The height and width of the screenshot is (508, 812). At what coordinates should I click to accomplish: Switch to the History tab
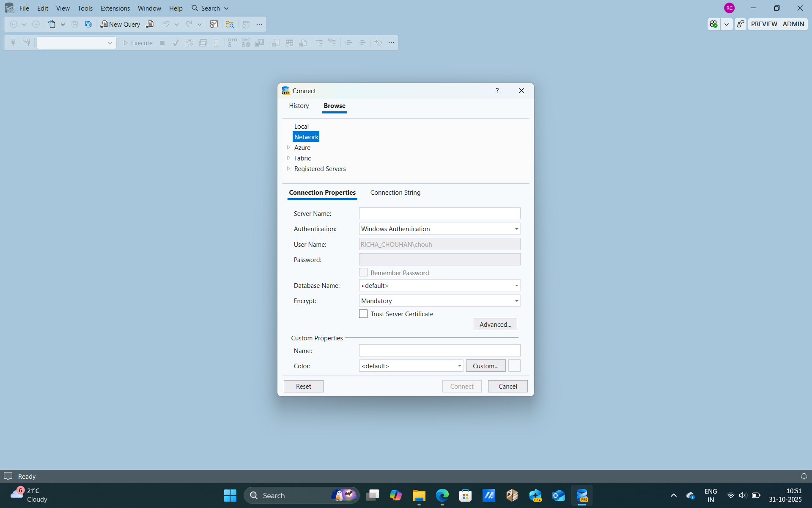click(x=299, y=106)
